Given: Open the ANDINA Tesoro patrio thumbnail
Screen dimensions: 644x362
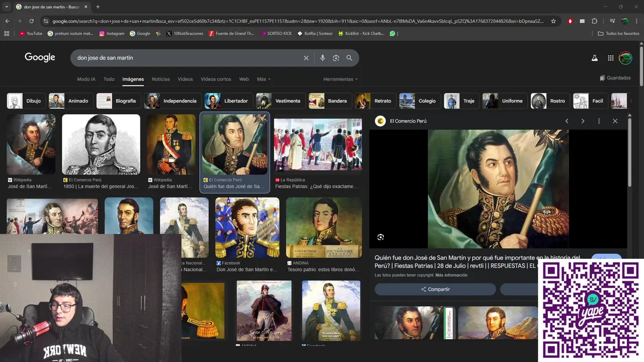Looking at the screenshot, I should 324,227.
